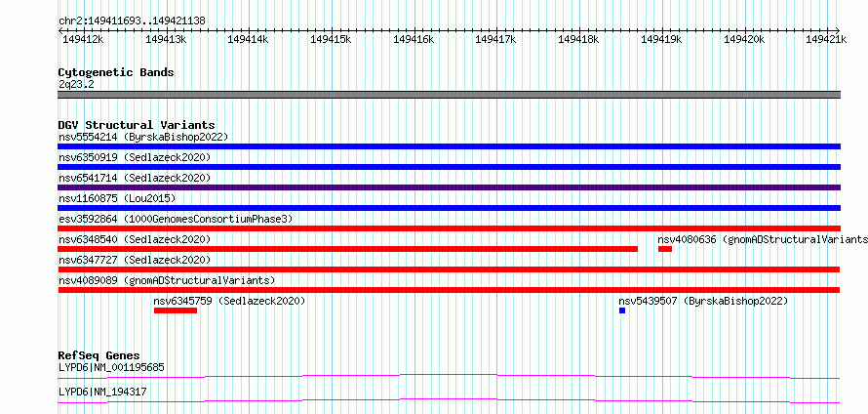Click the nsv5554214 (ByrskaBishop2022) variant label

point(143,137)
